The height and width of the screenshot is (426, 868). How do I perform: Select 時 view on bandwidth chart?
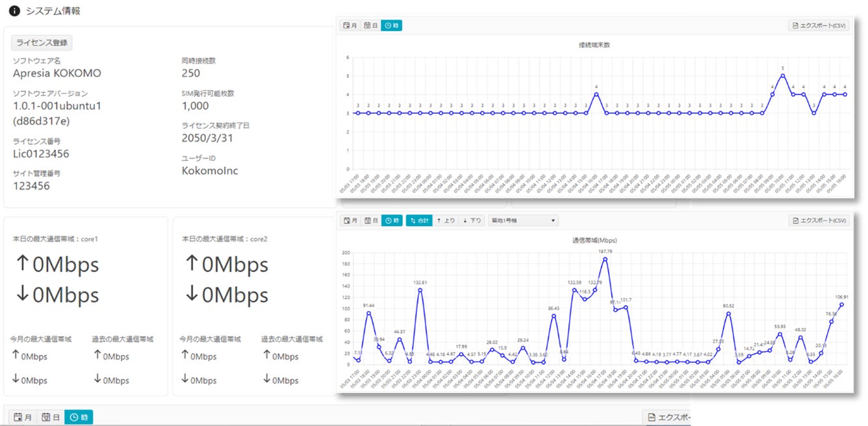coord(392,221)
